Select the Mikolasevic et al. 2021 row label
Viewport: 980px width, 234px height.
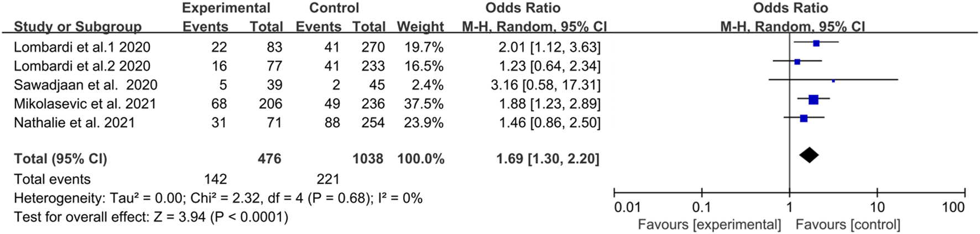(85, 103)
